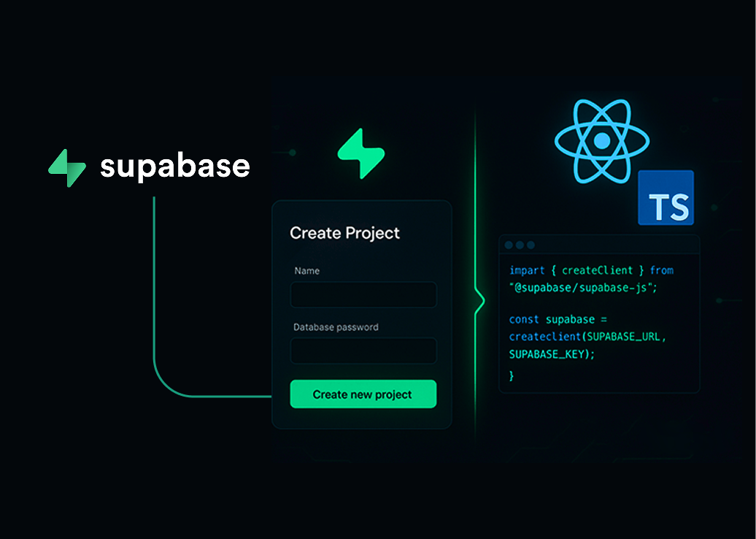Click inside the Database password field
The height and width of the screenshot is (539, 756).
pyautogui.click(x=363, y=351)
